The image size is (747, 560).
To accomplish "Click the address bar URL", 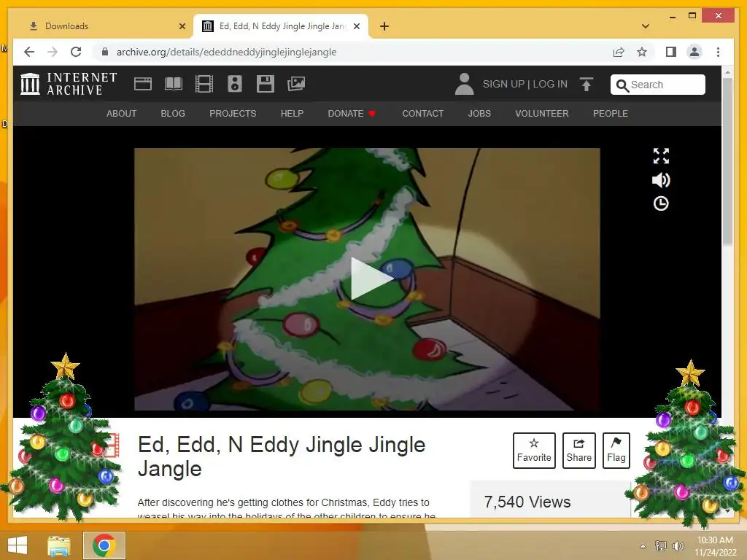I will tap(226, 52).
